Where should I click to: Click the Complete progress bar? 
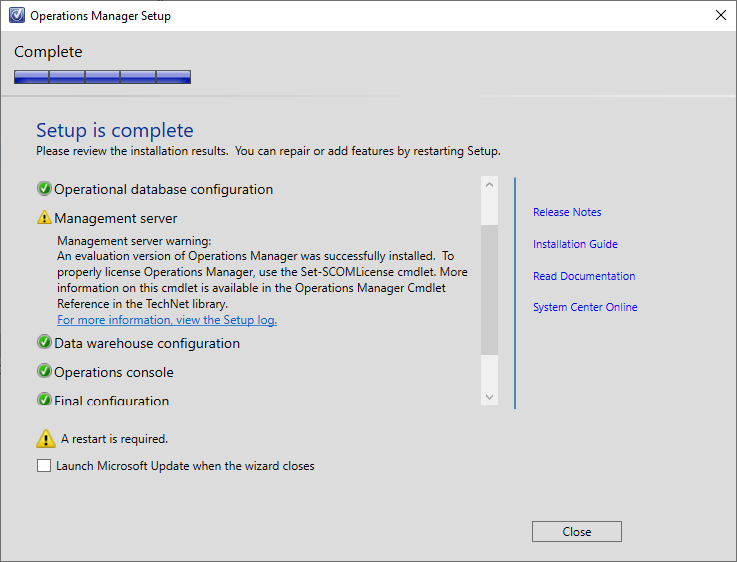coord(102,77)
